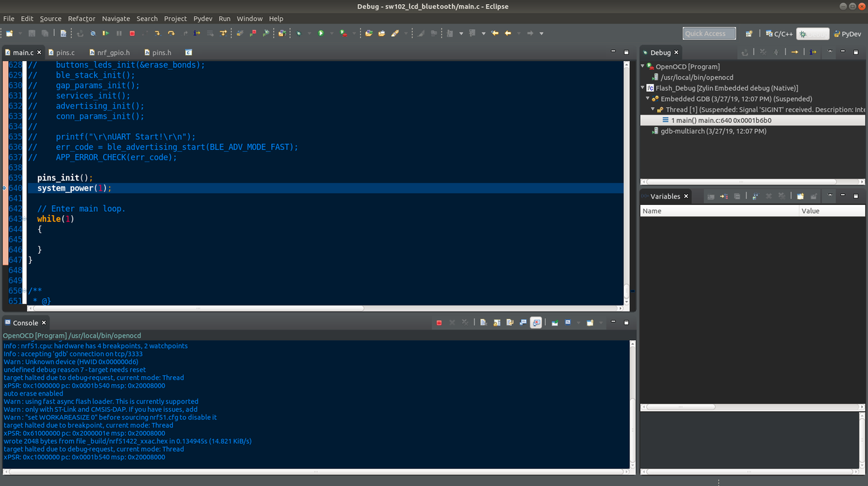Select the Debug perspective button
Image resolution: width=868 pixels, height=486 pixels.
813,34
